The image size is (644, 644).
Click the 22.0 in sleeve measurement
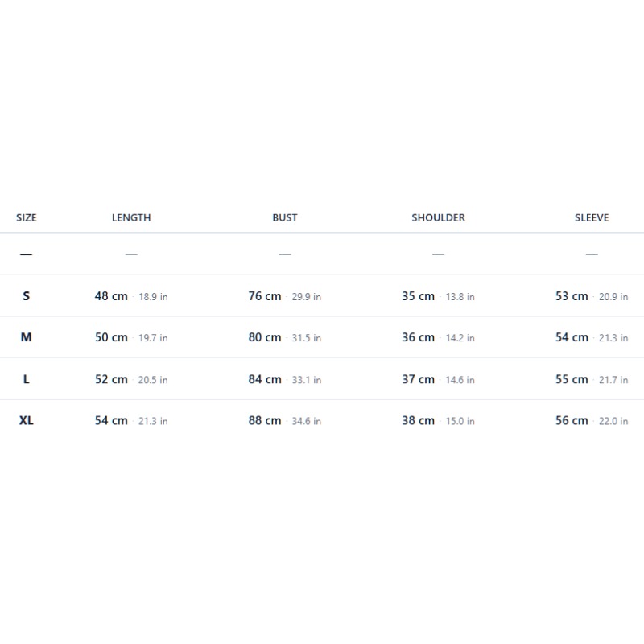click(613, 421)
